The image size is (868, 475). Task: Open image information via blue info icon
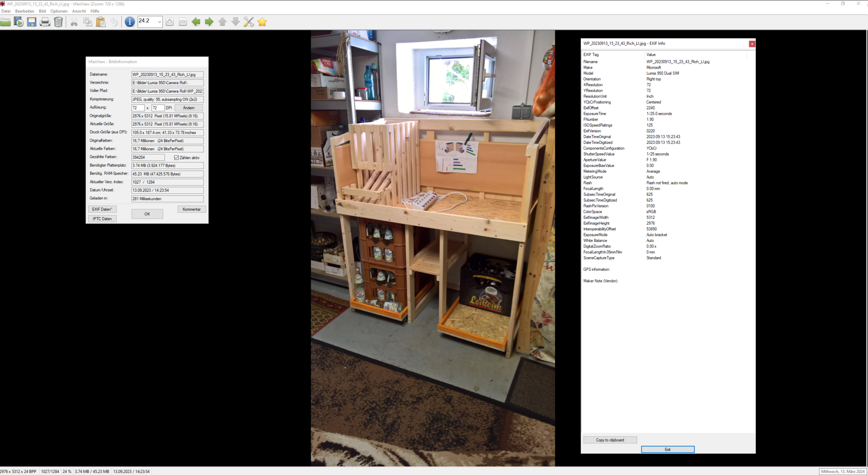pyautogui.click(x=129, y=22)
